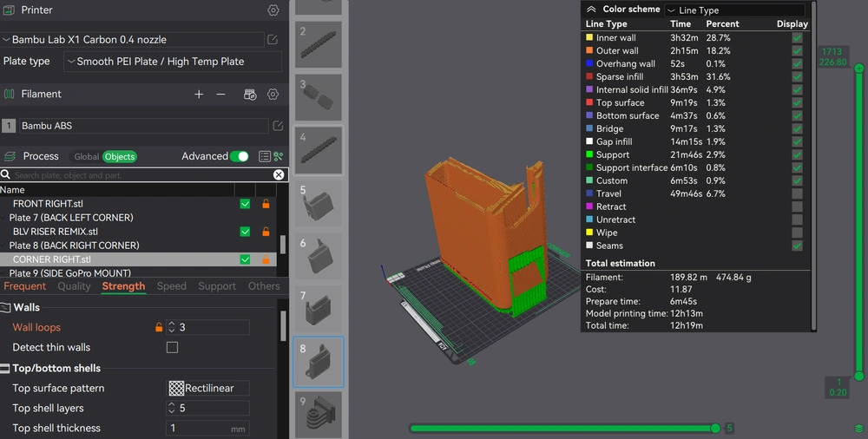This screenshot has height=439, width=868.
Task: Open printer settings gear icon
Action: pyautogui.click(x=273, y=10)
